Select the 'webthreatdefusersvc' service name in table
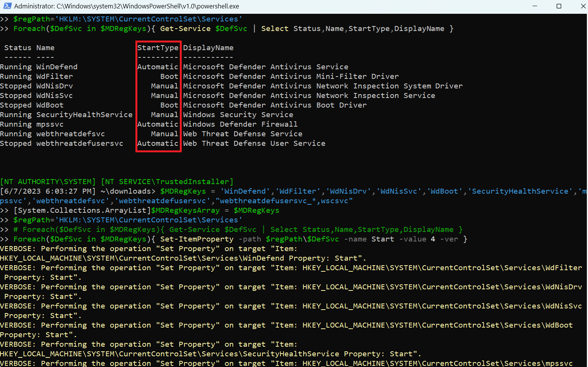Screen dimensions: 588x367 [x=80, y=144]
